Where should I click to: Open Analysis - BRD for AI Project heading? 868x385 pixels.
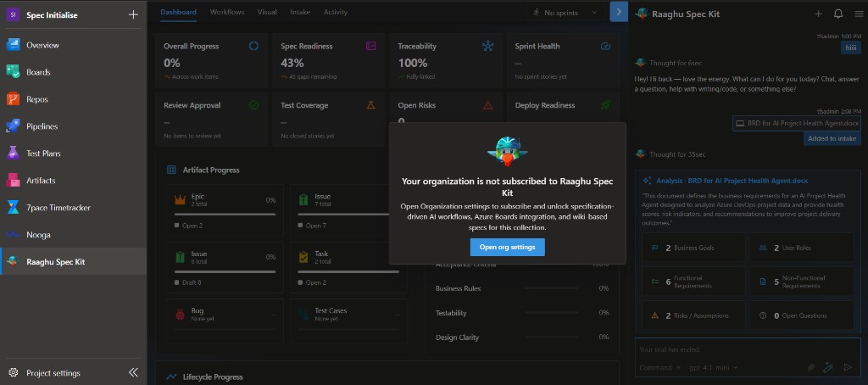[x=732, y=181]
